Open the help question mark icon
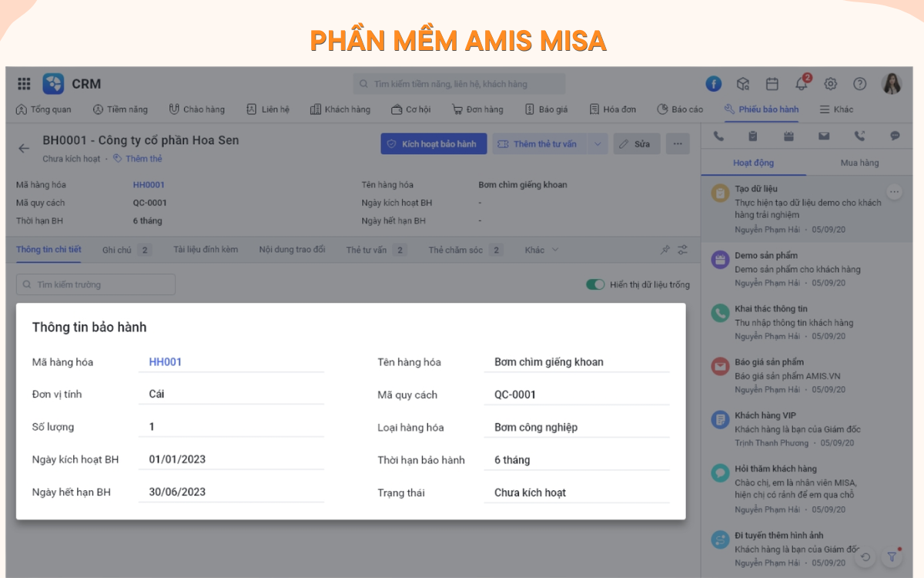This screenshot has height=578, width=924. pos(861,83)
